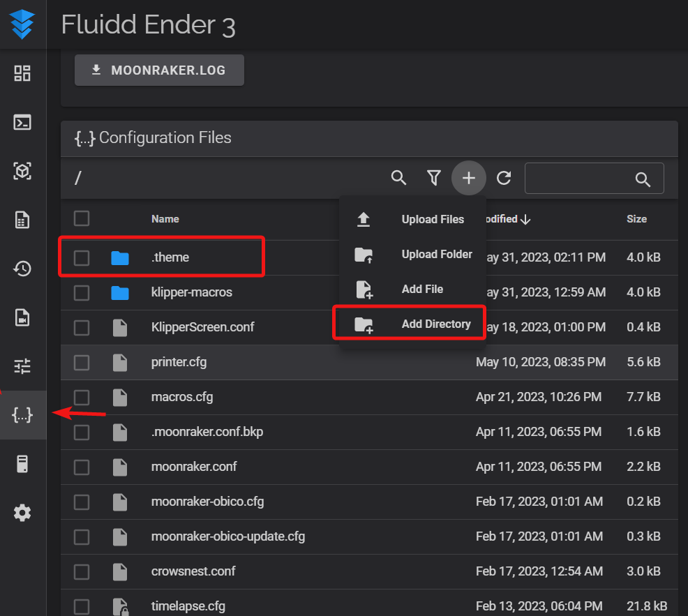Viewport: 688px width, 616px height.
Task: Check the moonraker-obico.cfg row checkbox
Action: (82, 502)
